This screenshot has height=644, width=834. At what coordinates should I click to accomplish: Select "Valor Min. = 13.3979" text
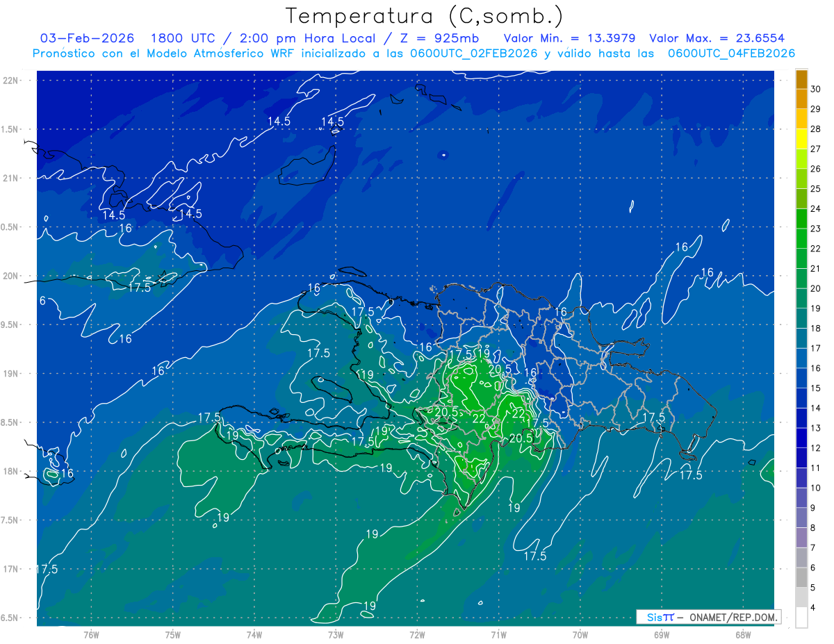(569, 38)
